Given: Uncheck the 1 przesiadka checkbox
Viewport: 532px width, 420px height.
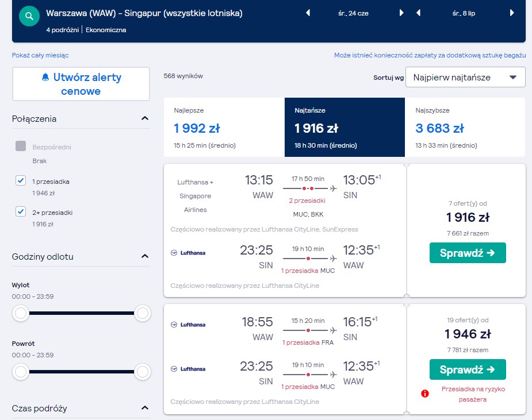Looking at the screenshot, I should click(21, 180).
